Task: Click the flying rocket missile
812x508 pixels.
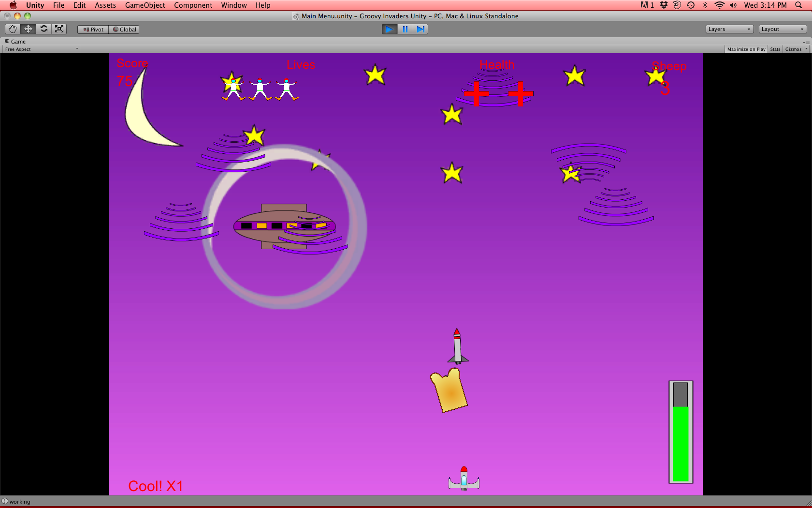Action: click(x=457, y=346)
